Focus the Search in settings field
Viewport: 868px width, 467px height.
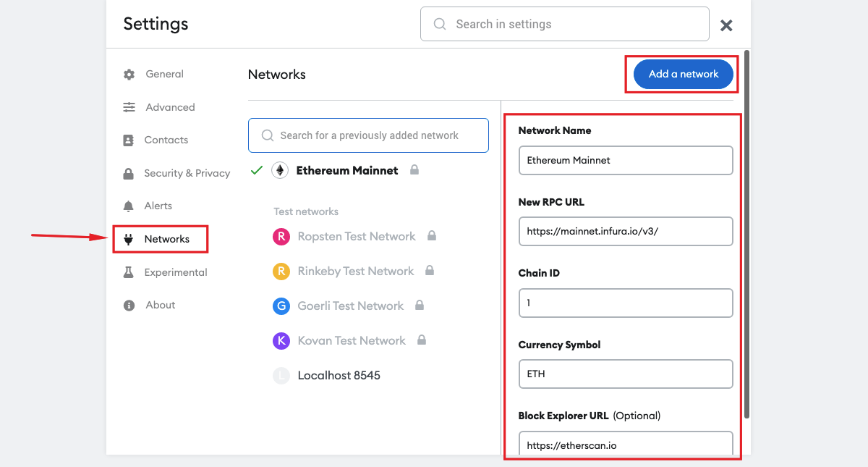click(x=565, y=24)
